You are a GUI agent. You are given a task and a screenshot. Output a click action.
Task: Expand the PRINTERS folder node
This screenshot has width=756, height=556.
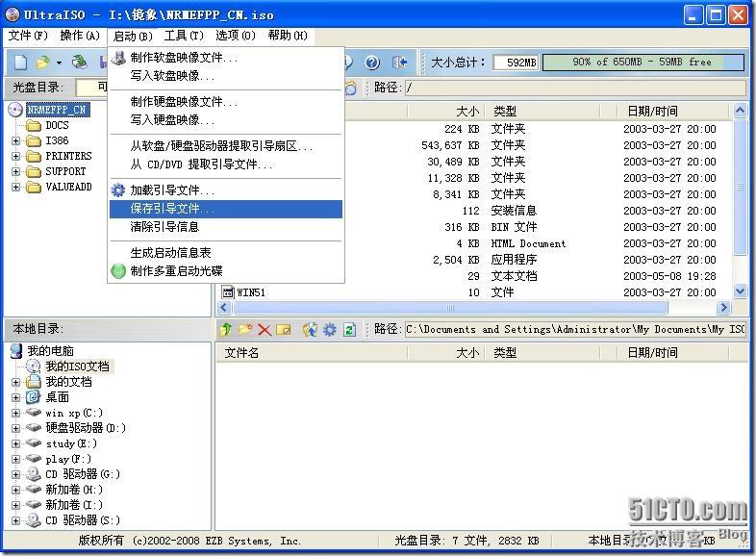point(16,156)
